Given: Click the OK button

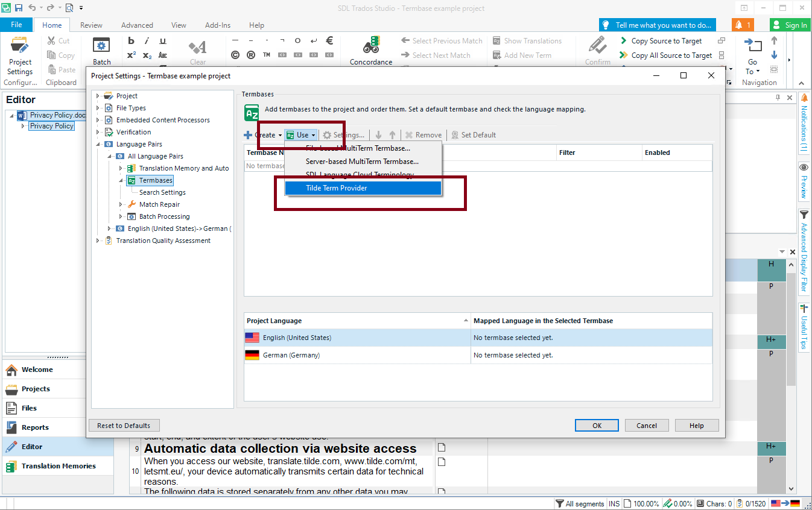Looking at the screenshot, I should [597, 426].
